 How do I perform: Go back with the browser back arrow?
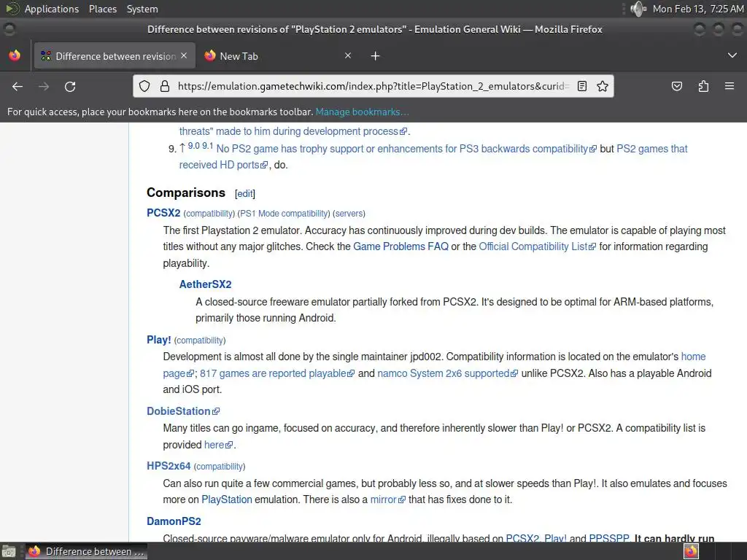pyautogui.click(x=18, y=86)
